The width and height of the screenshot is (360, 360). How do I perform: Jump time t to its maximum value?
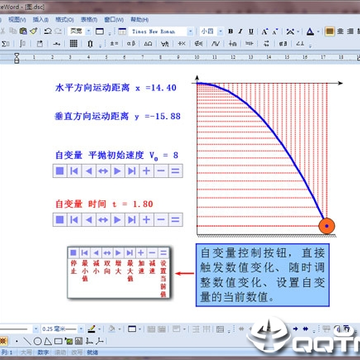[132, 220]
